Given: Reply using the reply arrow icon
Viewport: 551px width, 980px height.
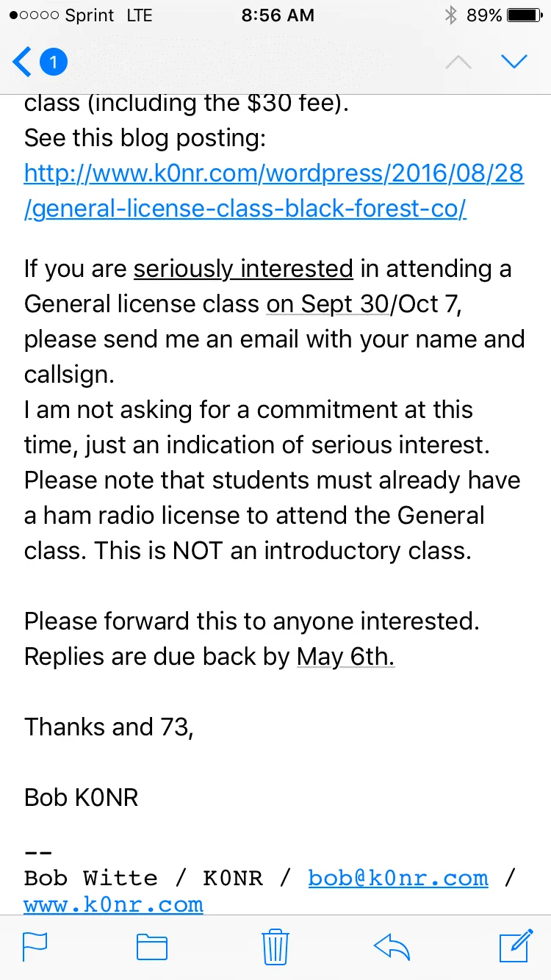Looking at the screenshot, I should pos(392,946).
